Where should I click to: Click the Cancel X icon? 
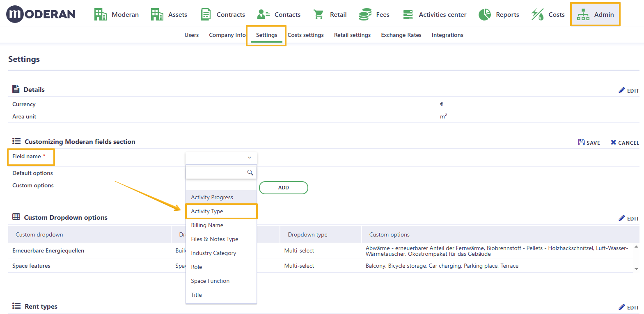[613, 142]
